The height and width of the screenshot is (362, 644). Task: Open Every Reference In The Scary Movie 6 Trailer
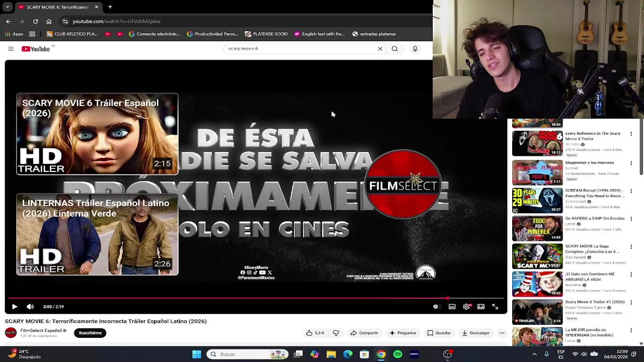pos(593,136)
